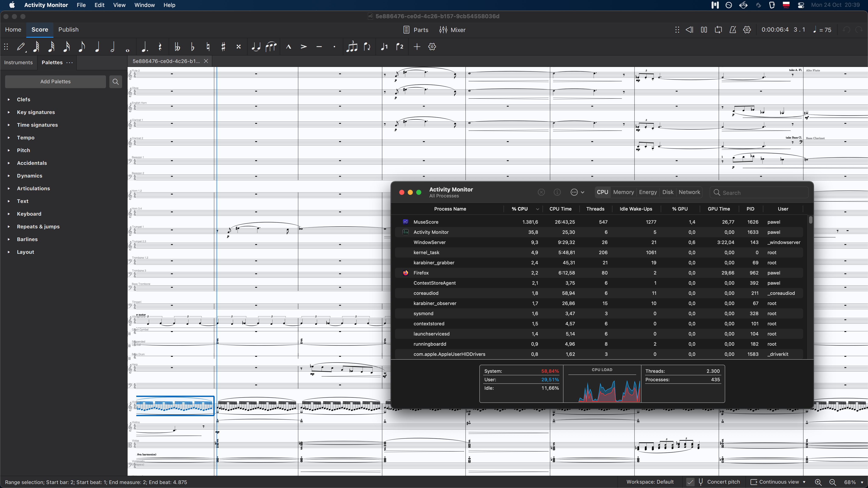The image size is (868, 488).
Task: Toggle the note input pencil tool
Action: tap(21, 47)
